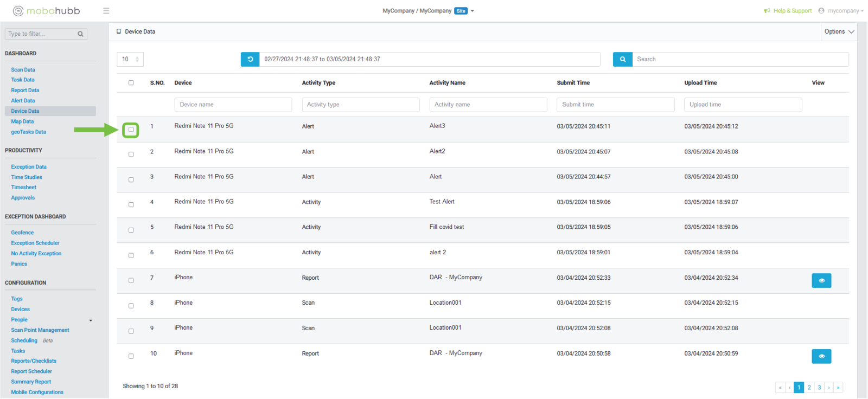
Task: Change the rows-per-page stepper value
Action: click(x=137, y=59)
